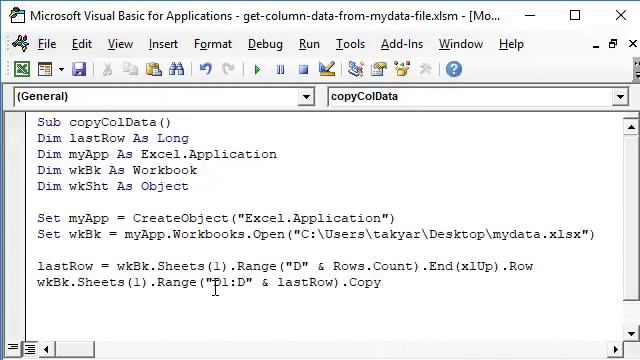Click on ".Copy" at end of last line

click(361, 282)
